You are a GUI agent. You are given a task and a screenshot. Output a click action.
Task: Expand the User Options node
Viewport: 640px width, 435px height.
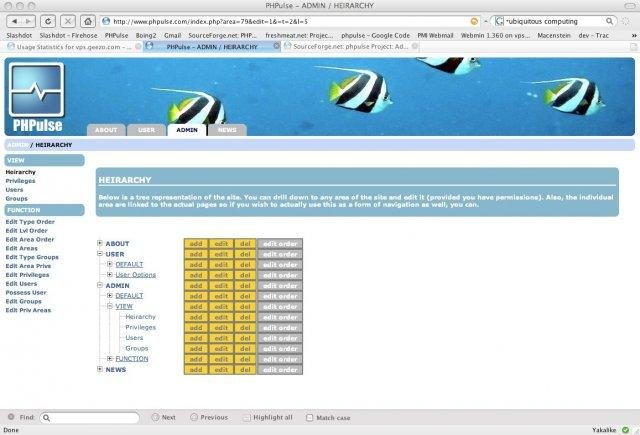click(109, 275)
